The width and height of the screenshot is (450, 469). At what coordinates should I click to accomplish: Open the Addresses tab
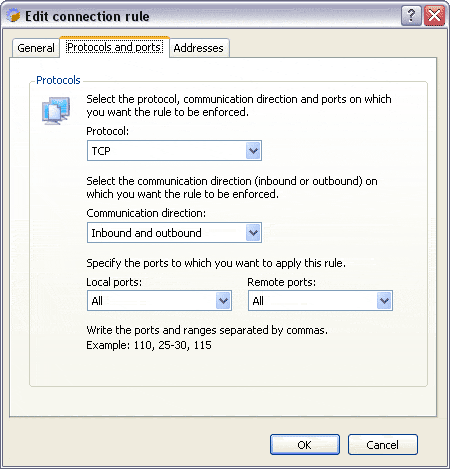click(199, 48)
